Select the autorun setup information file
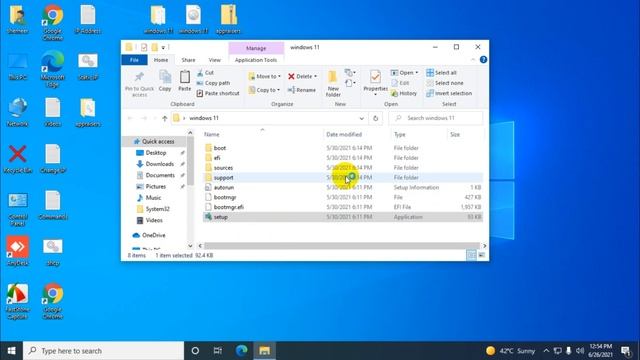The width and height of the screenshot is (640, 360). coord(343,187)
